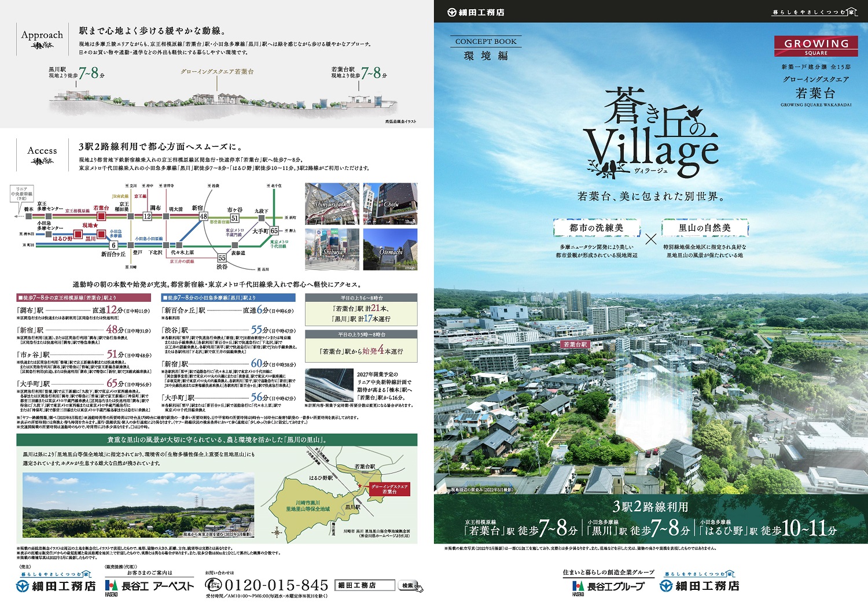Click the red グローイングスクエア若葉台 label on the map
The width and height of the screenshot is (868, 613).
389,489
